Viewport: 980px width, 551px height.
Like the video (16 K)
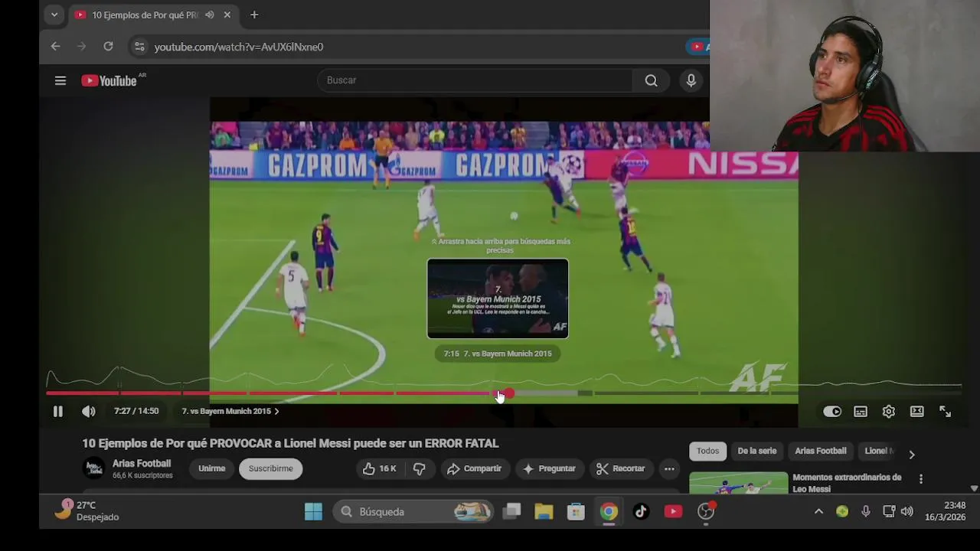[380, 468]
